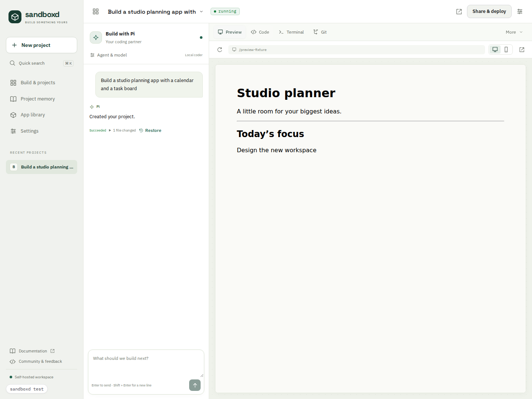
Task: Open Local coder model selector
Action: click(x=194, y=55)
